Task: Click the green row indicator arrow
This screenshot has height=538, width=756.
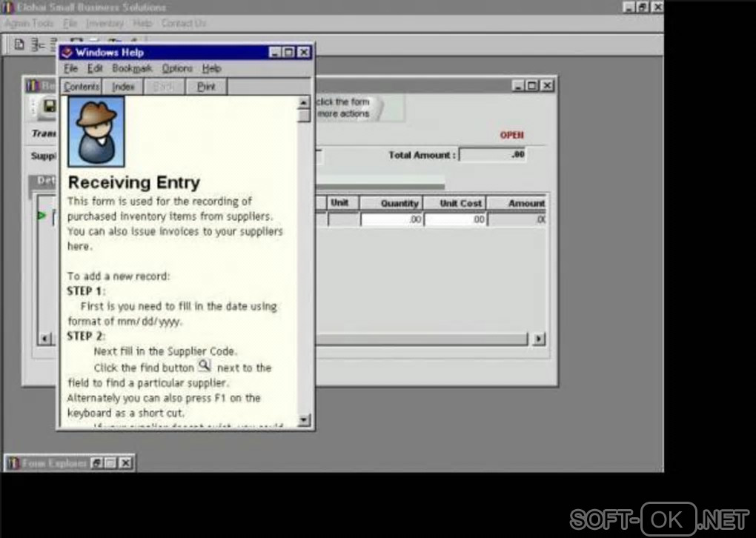Action: coord(42,216)
